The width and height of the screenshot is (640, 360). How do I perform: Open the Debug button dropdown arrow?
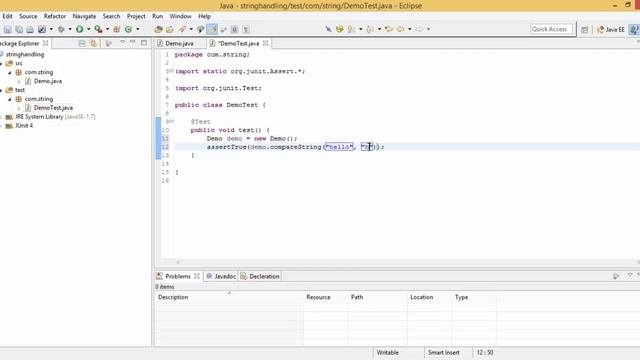[x=70, y=29]
